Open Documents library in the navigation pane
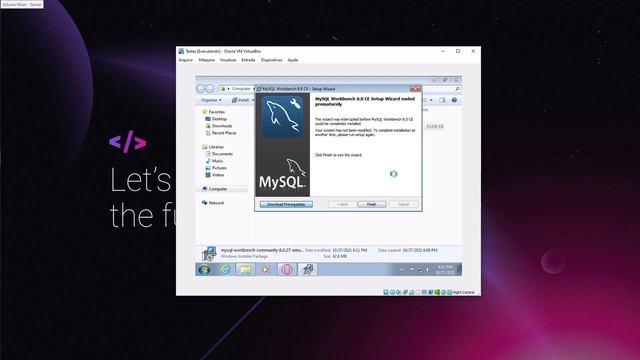Image resolution: width=640 pixels, height=360 pixels. click(219, 154)
